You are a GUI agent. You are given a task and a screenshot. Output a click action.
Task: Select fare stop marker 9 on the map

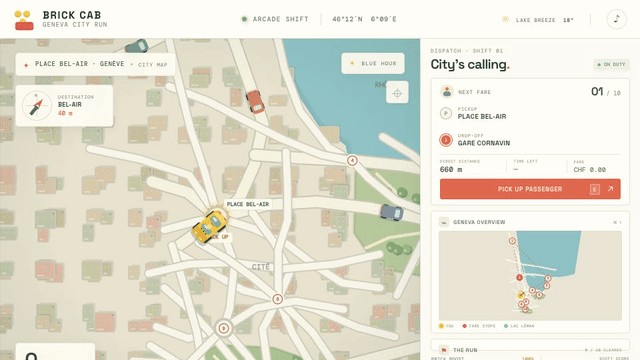pyautogui.click(x=223, y=328)
